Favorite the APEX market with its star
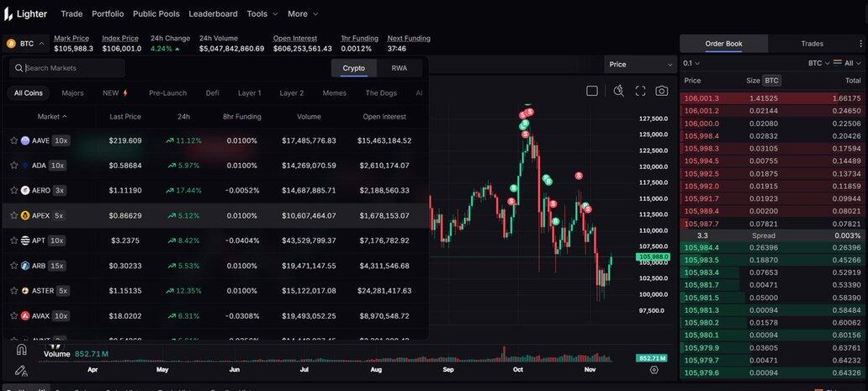 (x=13, y=215)
